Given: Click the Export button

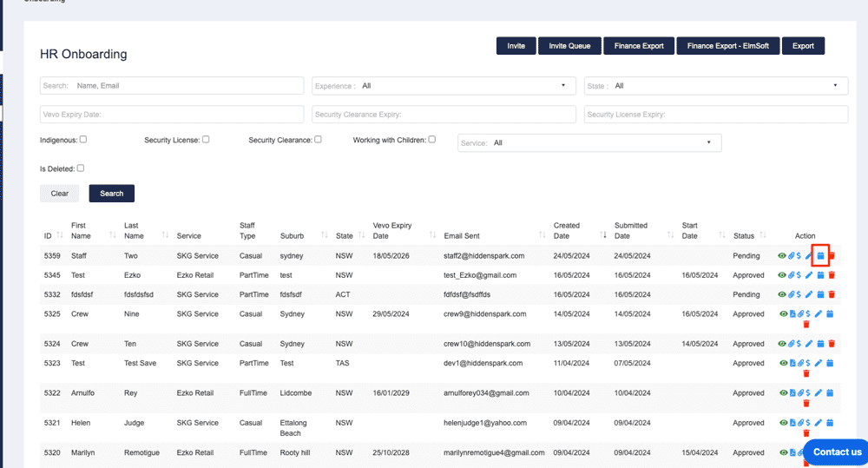Looking at the screenshot, I should click(x=803, y=46).
